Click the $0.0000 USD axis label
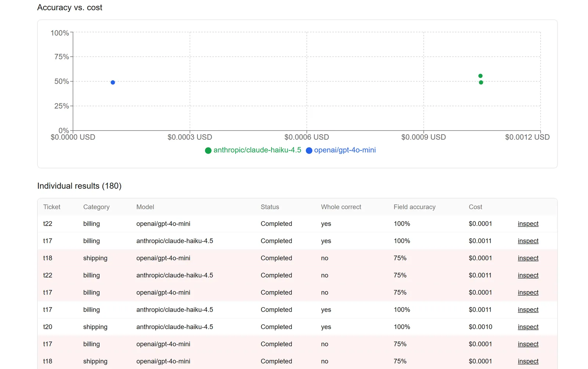Viewport: 588px width, 369px height. click(x=73, y=137)
